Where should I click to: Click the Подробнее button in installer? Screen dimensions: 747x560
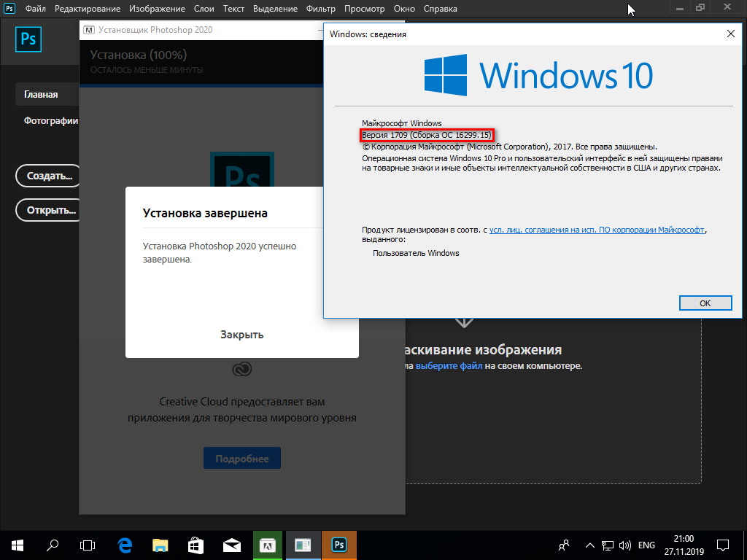point(242,458)
